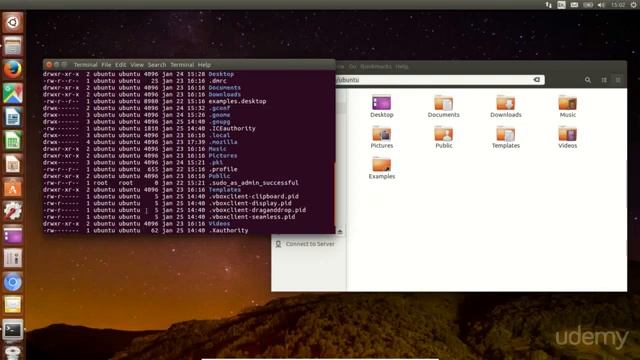Open the network indicator in top panel

548,5
